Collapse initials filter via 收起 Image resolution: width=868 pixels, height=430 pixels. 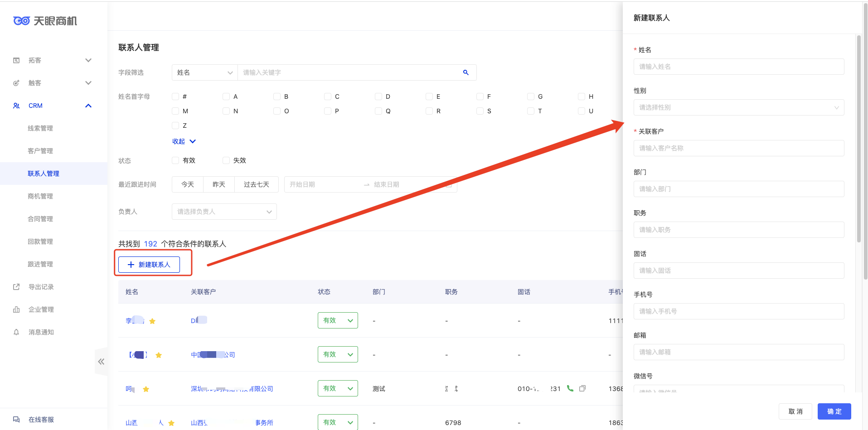184,141
